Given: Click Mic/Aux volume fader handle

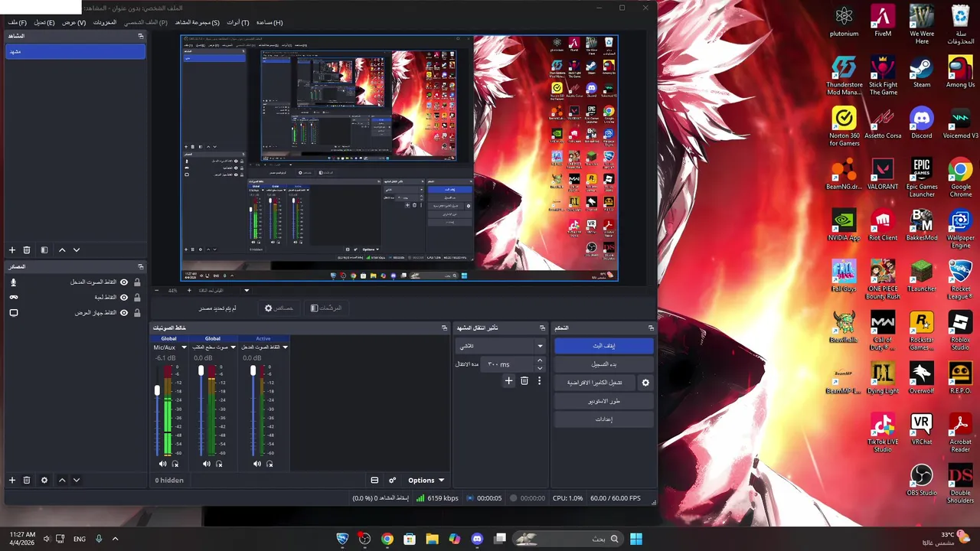Looking at the screenshot, I should 158,390.
